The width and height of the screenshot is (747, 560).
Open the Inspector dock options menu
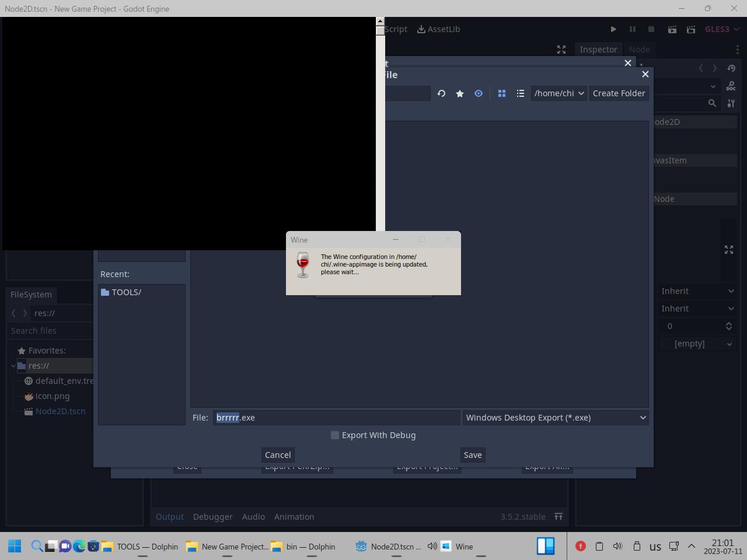(738, 50)
